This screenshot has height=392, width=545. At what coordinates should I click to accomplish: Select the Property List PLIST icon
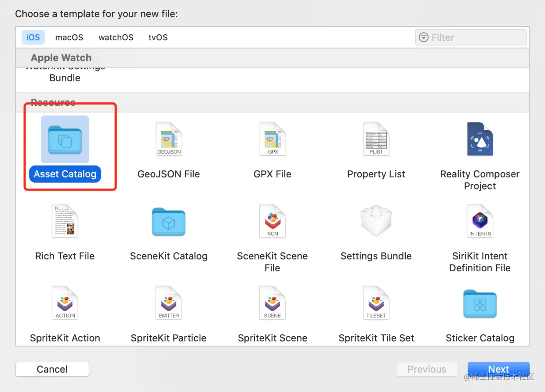point(376,139)
